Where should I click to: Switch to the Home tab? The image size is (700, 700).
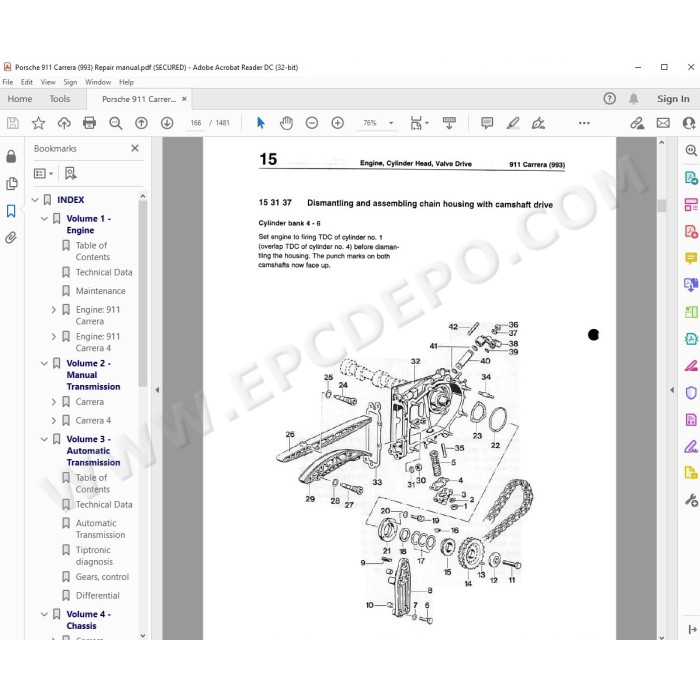(x=20, y=99)
